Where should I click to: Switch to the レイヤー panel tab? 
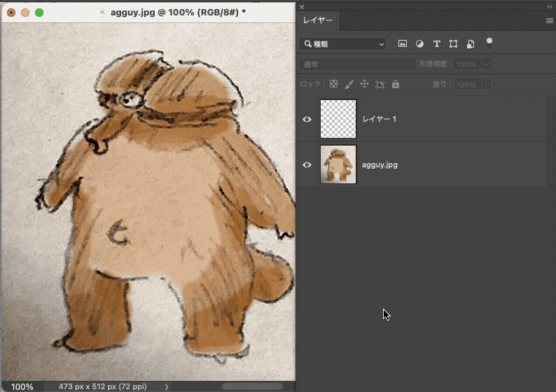pos(318,20)
